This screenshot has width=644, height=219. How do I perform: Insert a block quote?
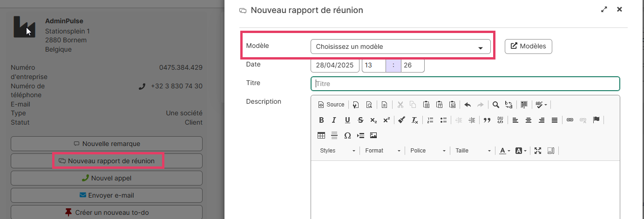pos(487,120)
